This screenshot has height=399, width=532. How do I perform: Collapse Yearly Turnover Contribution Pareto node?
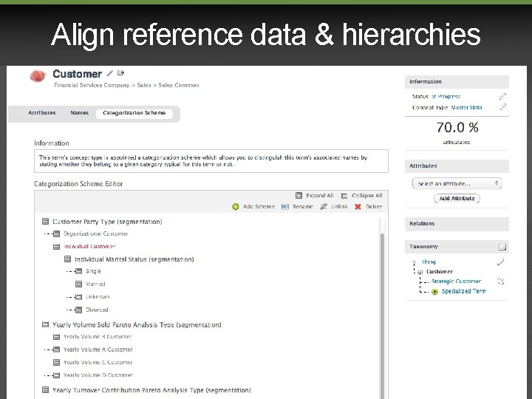coord(45,390)
